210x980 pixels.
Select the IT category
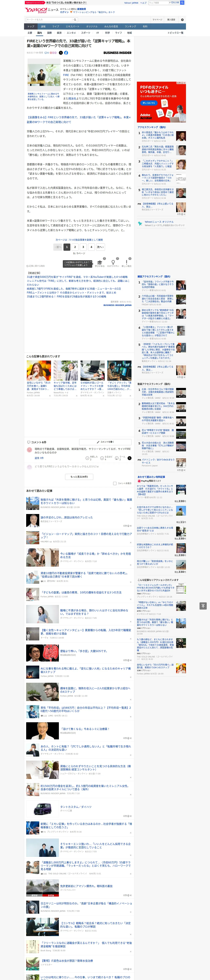(x=98, y=33)
